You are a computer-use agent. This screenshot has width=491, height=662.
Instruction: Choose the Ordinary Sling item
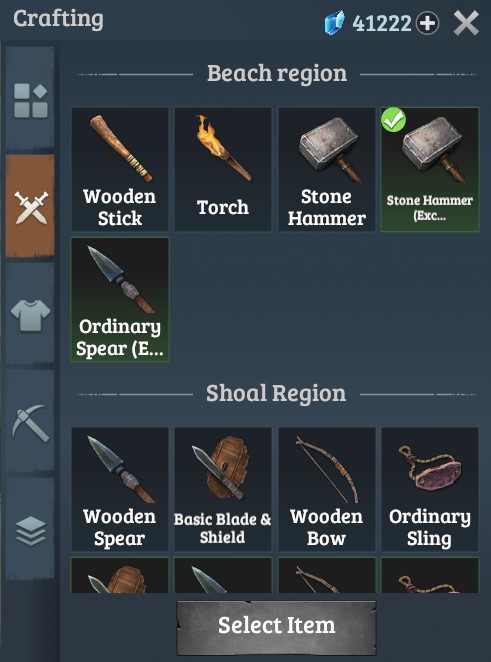430,489
